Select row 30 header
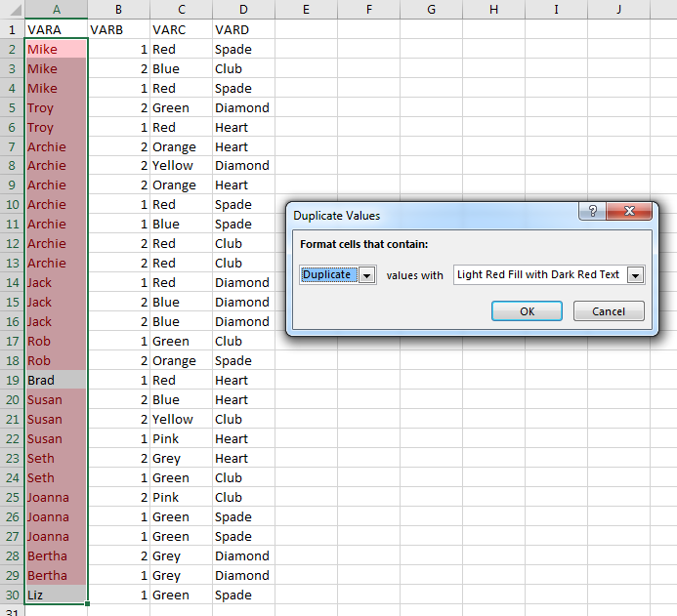The height and width of the screenshot is (616, 677). [12, 595]
